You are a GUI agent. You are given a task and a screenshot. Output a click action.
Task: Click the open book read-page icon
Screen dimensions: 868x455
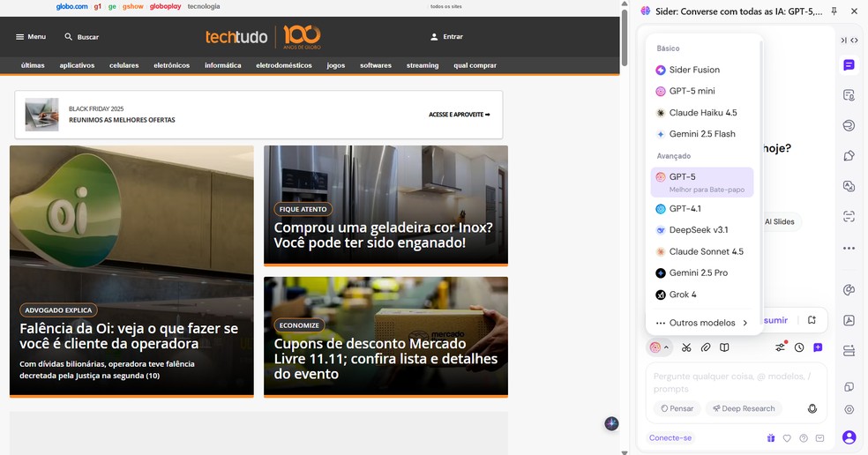724,347
